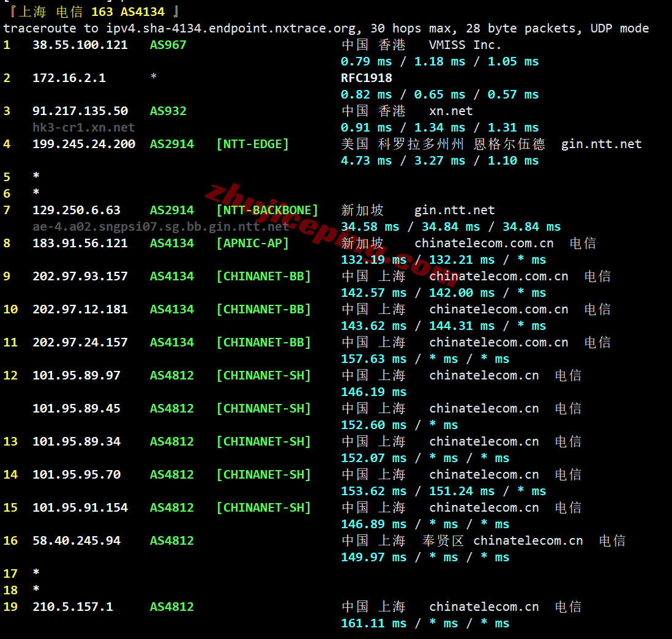Screen dimensions: 672x639
Task: Select the IP address 199.245.24.200
Action: point(84,144)
